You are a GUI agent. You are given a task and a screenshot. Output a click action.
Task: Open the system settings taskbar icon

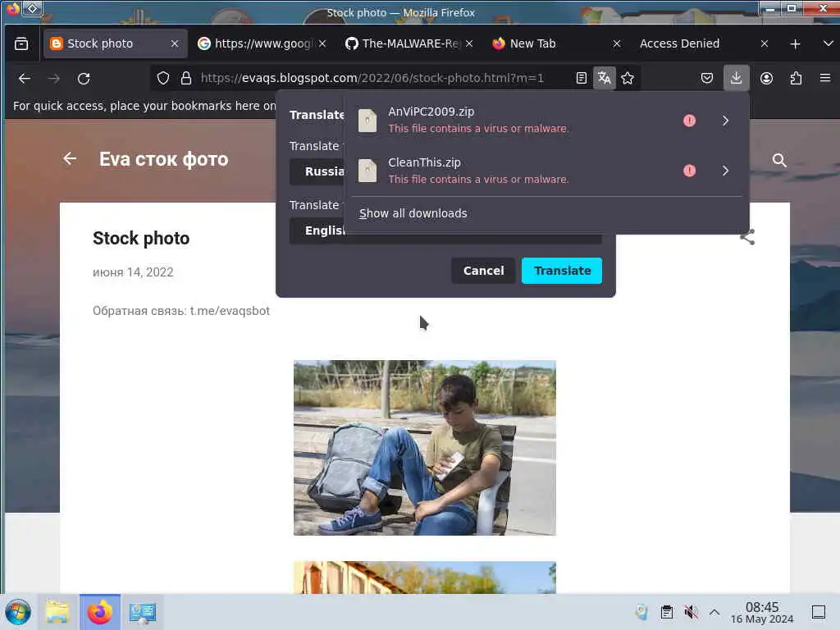coord(143,612)
